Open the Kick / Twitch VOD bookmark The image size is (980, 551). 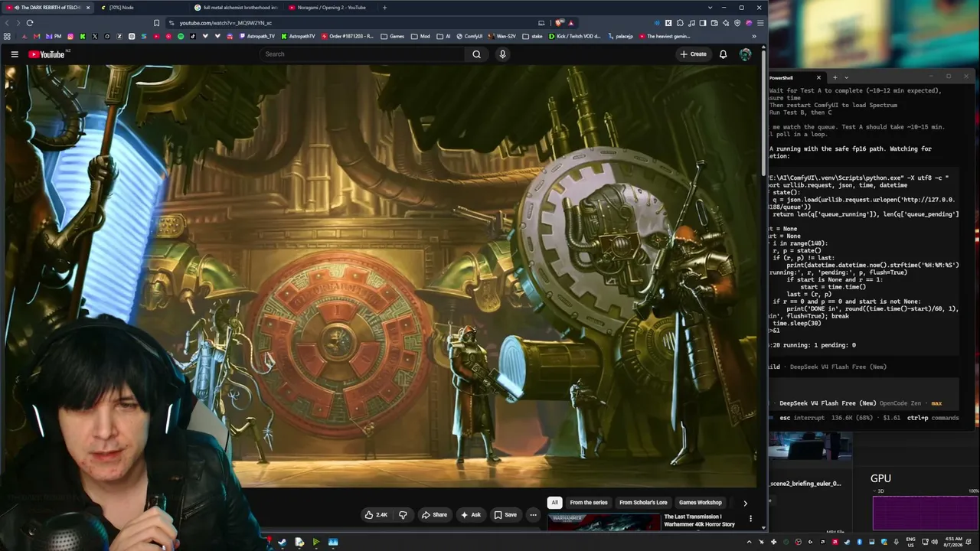point(575,36)
